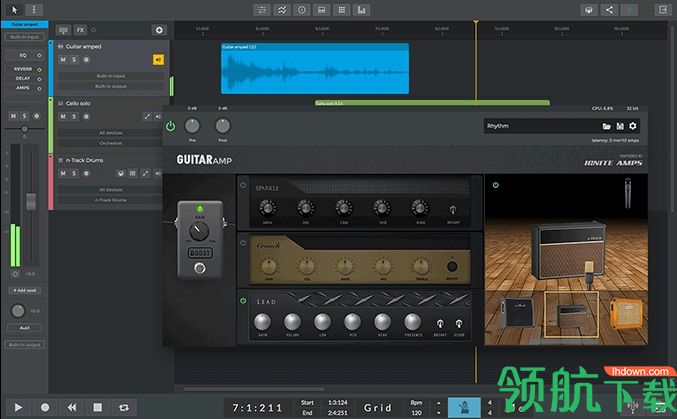Disable the Lead amp power button
Image resolution: width=677 pixels, height=419 pixels.
point(243,301)
